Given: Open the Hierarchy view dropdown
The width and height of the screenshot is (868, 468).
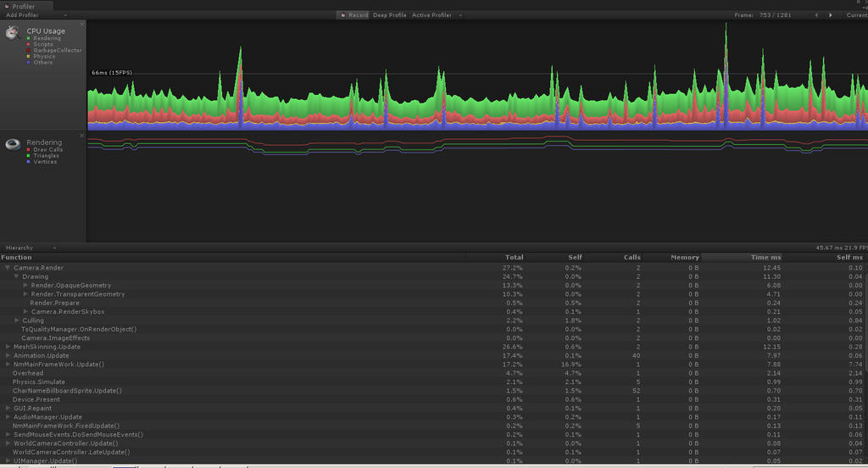Looking at the screenshot, I should point(30,248).
